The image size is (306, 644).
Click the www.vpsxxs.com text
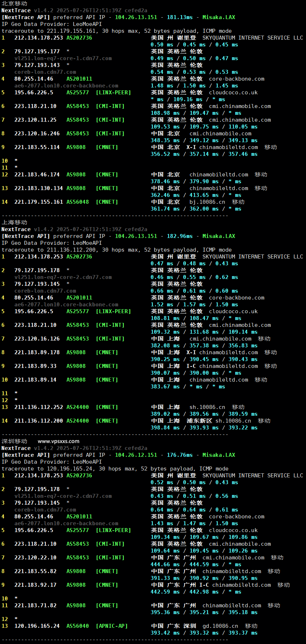(58, 441)
